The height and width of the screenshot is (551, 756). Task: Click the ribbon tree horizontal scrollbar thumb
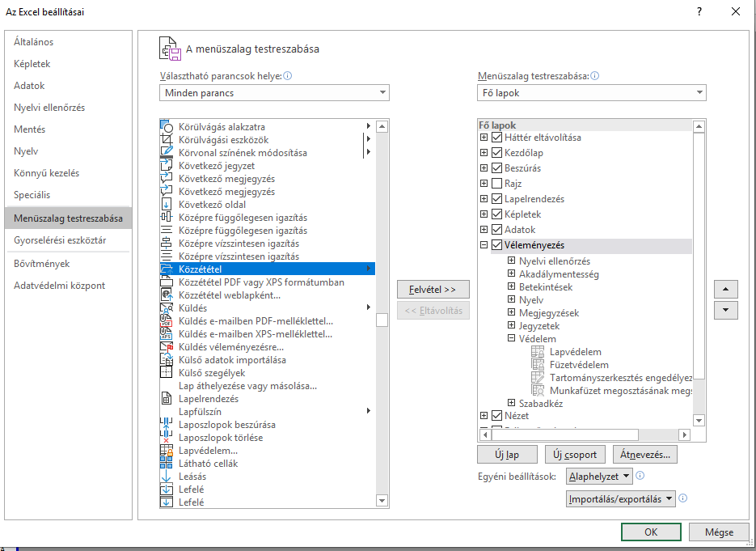(565, 434)
